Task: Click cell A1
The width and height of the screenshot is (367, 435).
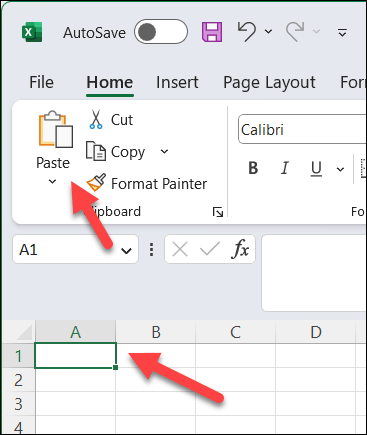Action: tap(75, 355)
